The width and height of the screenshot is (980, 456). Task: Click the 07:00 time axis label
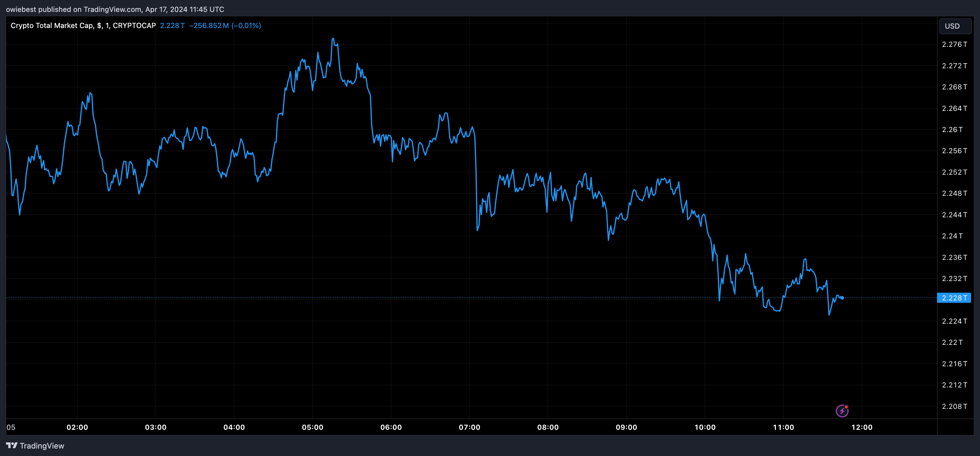[469, 427]
